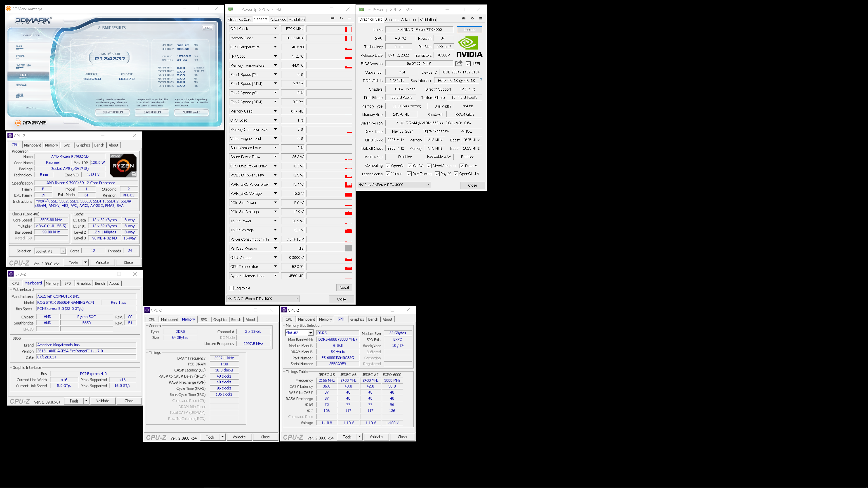The height and width of the screenshot is (488, 868).
Task: Click the GPU Temperature value 40.8 °C
Action: coord(293,47)
